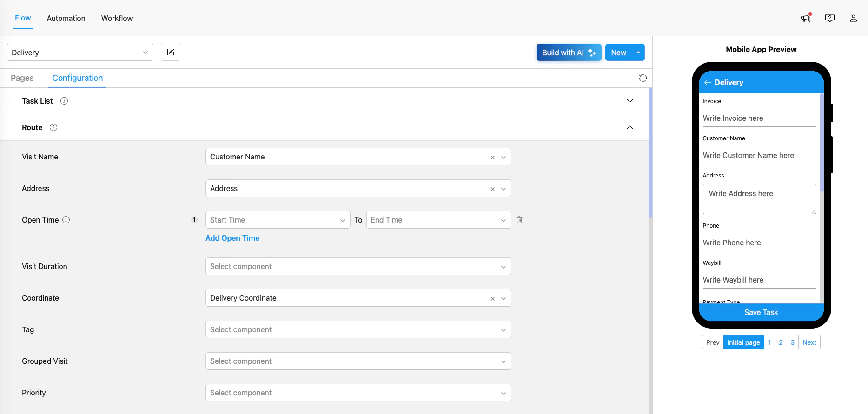This screenshot has width=868, height=414.
Task: Click the New button
Action: point(619,53)
